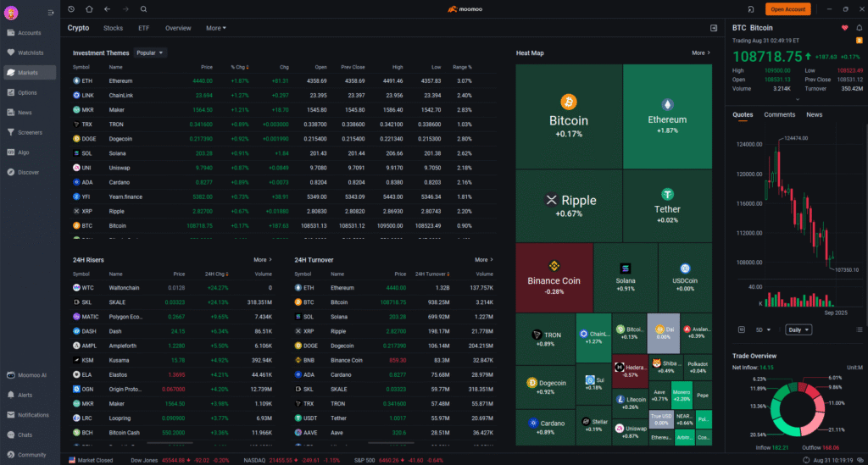Toggle the eye icon in the status bar
Screen dimensions: 868x465
pos(860,460)
